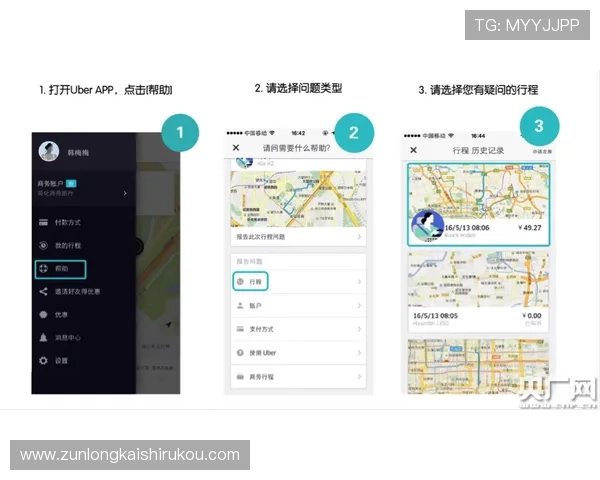Screen dimensions: 600x480
Task: Click the share icon beside 邀请好友得优惠
Action: click(x=43, y=292)
